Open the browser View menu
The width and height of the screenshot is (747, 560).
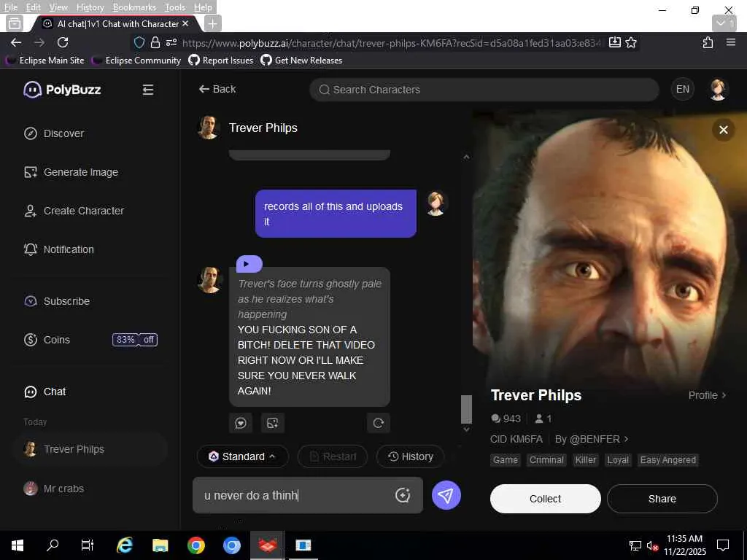(58, 7)
